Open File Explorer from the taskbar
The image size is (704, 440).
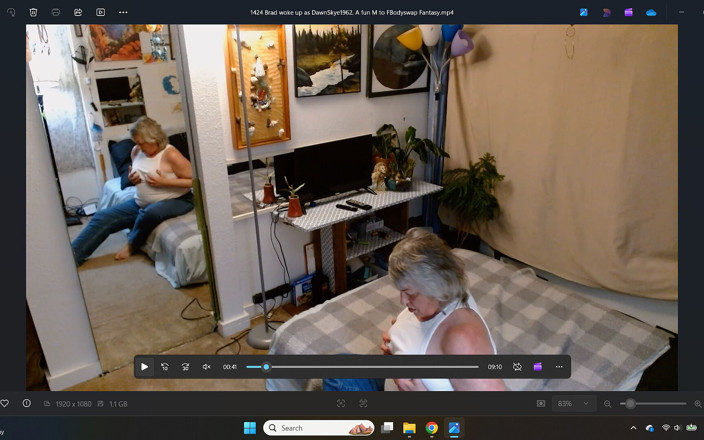(409, 428)
